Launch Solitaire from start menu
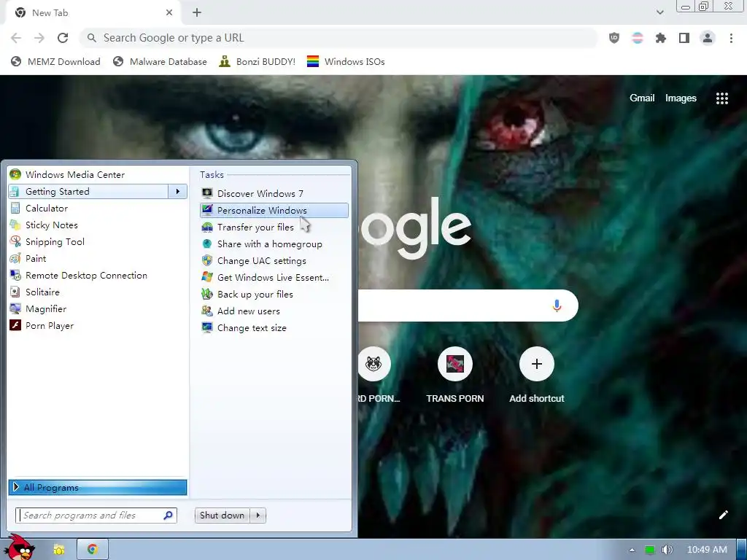Screen dimensions: 747x560 [x=98, y=292]
